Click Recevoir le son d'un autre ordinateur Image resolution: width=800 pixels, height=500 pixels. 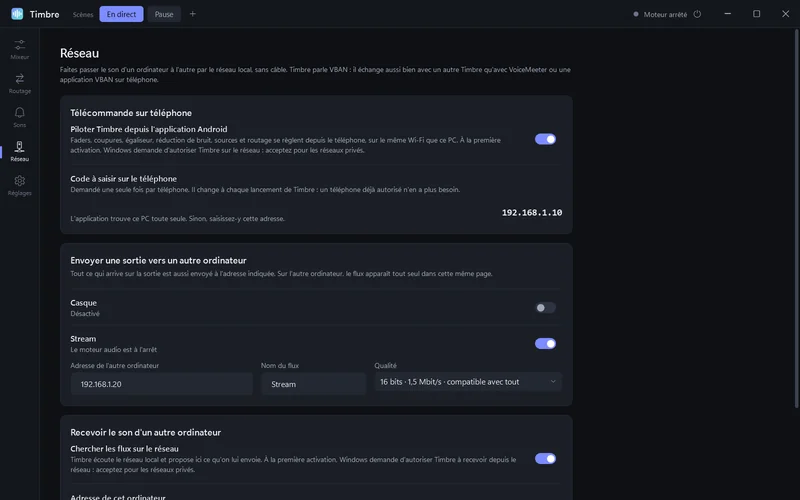tap(145, 432)
